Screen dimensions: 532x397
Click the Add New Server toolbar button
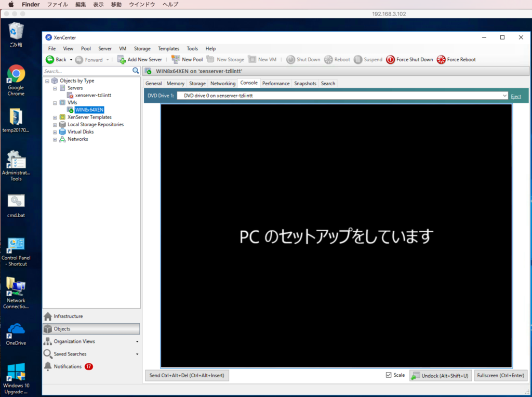(140, 59)
